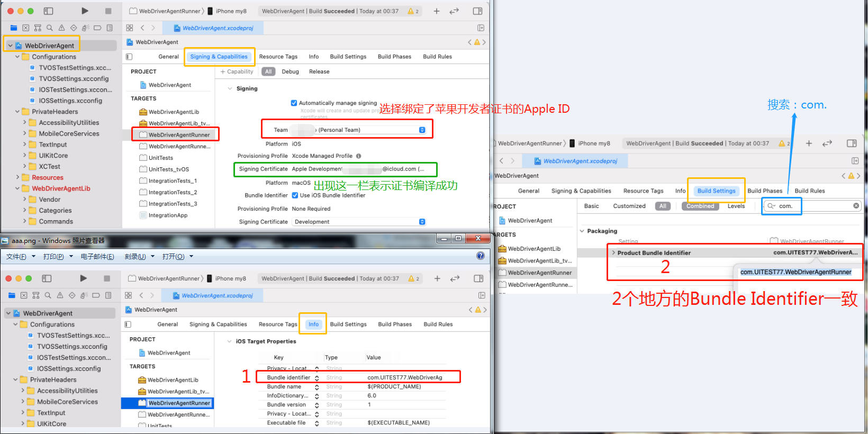Stop build in the top Xcode window

[x=108, y=11]
